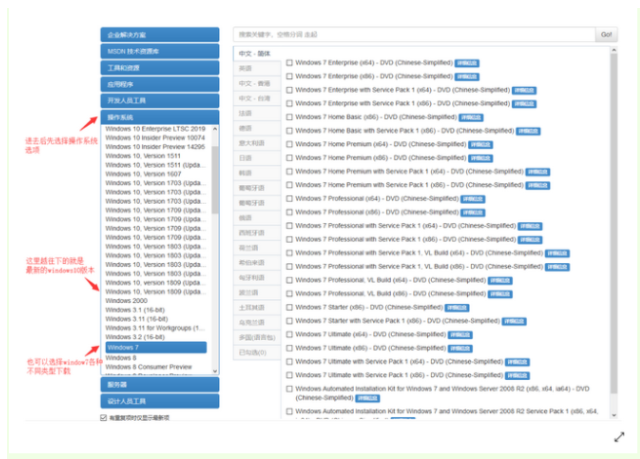640x459 pixels.
Task: Switch to the 韩语 language tab
Action: [x=257, y=173]
